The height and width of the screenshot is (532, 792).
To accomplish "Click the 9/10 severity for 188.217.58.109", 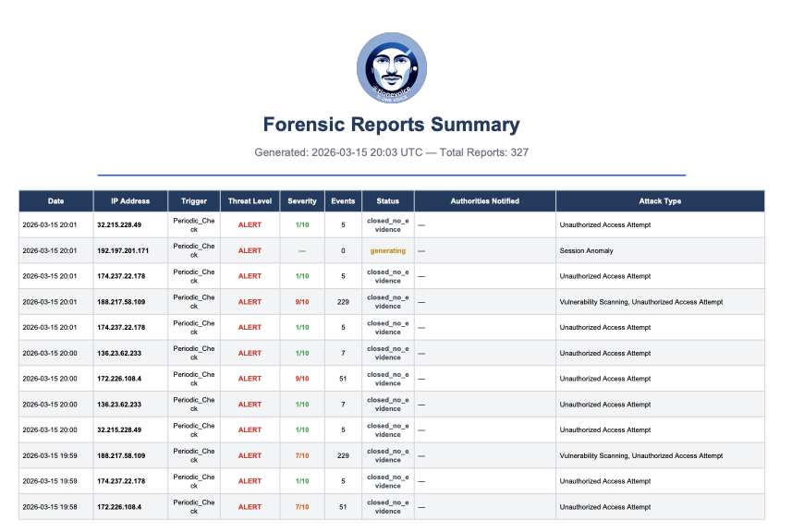I will (x=302, y=302).
